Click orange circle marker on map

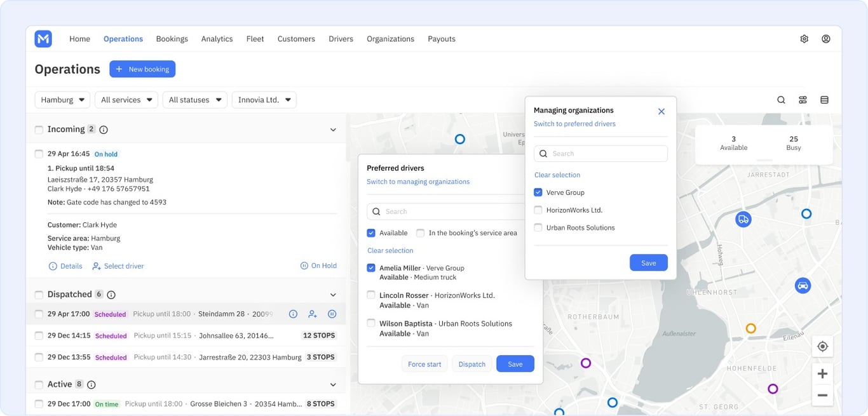pos(750,328)
